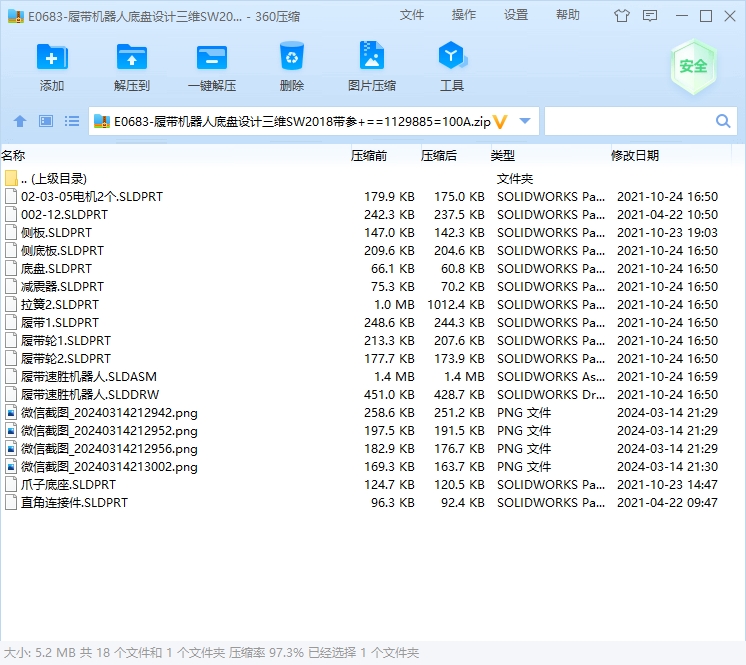
Task: Click the 安全 security shield badge
Action: coord(693,66)
